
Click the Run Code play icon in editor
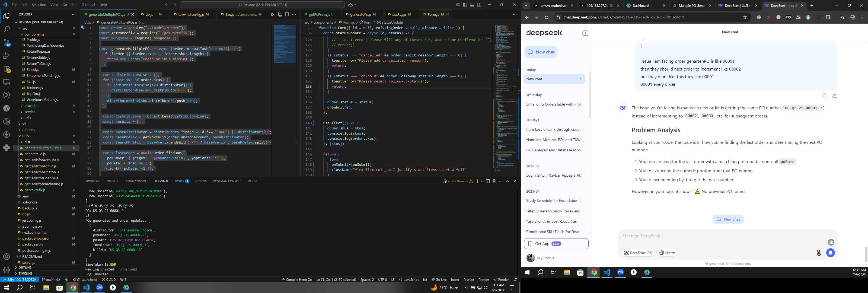pos(272,14)
